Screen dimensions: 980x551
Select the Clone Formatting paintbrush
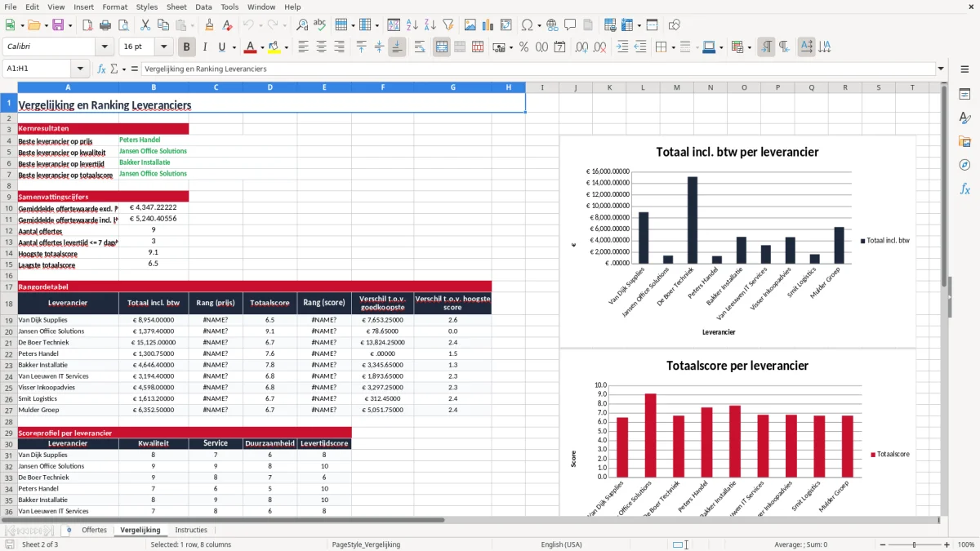[x=210, y=25]
